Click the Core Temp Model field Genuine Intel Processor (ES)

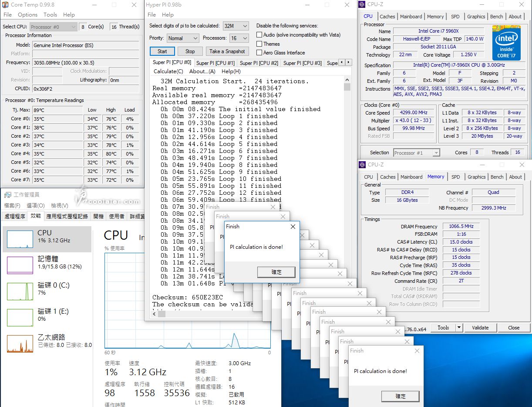point(85,45)
